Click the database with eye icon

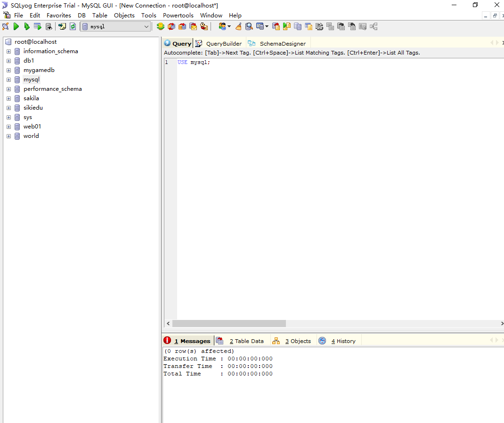pyautogui.click(x=49, y=27)
